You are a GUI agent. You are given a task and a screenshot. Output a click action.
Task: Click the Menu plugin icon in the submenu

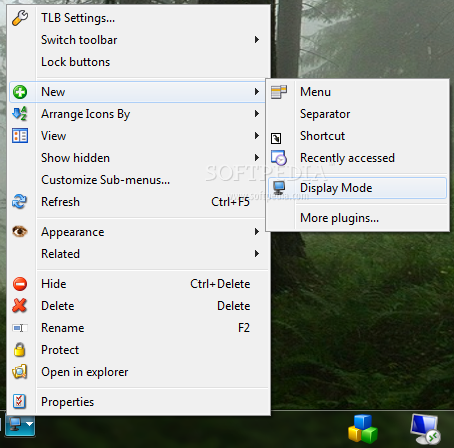pyautogui.click(x=279, y=92)
